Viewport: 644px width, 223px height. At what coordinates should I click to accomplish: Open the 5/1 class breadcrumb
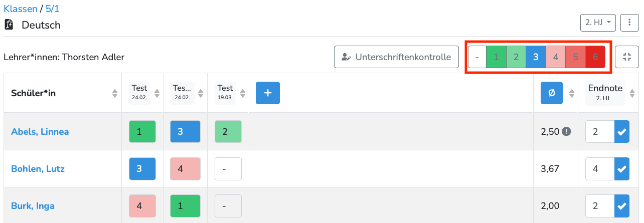(52, 9)
